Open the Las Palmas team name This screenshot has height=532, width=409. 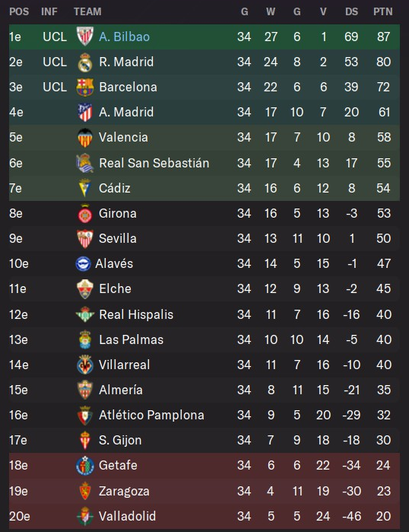click(131, 339)
